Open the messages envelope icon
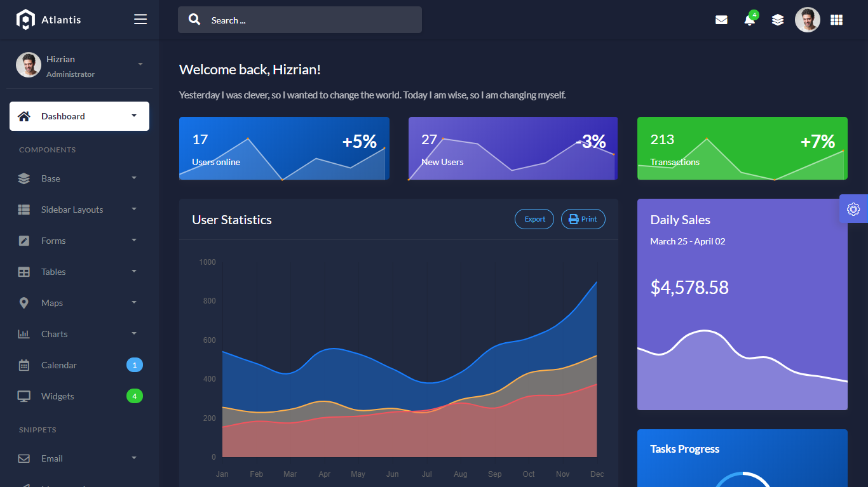Image resolution: width=868 pixels, height=487 pixels. (721, 20)
